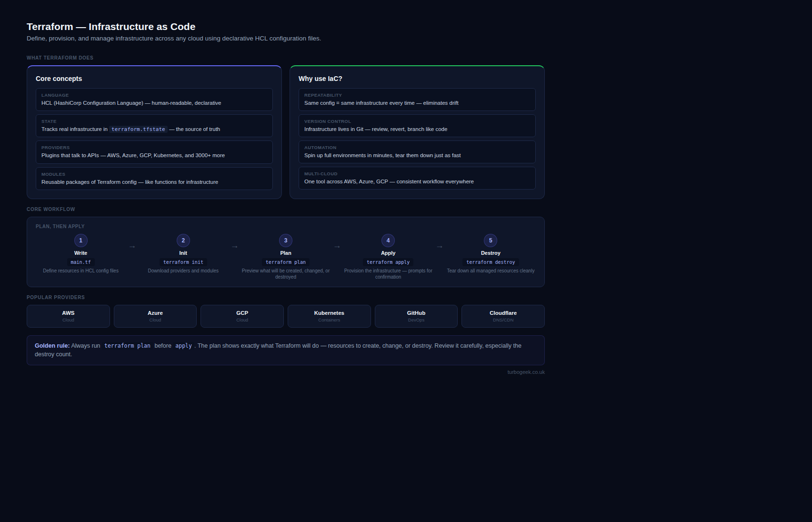Click the terraform destroy command label
Screen dimensions: 812x522
point(491,262)
